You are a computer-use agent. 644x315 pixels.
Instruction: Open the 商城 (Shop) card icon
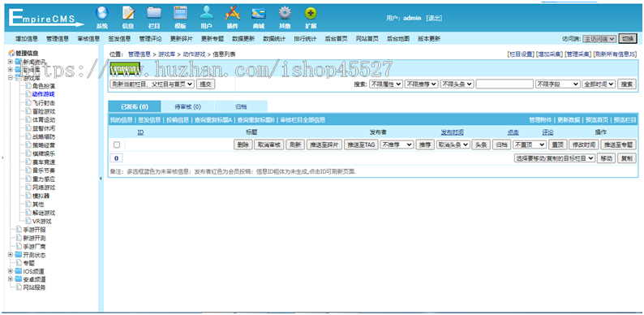[x=259, y=14]
